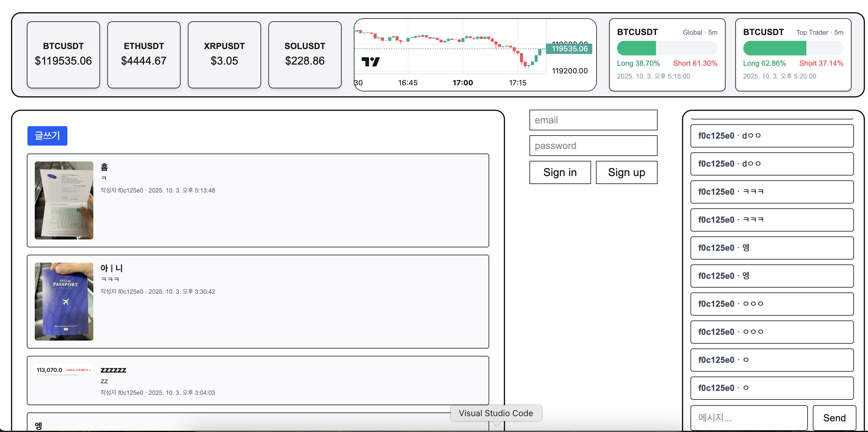Focus the password input field

(593, 145)
